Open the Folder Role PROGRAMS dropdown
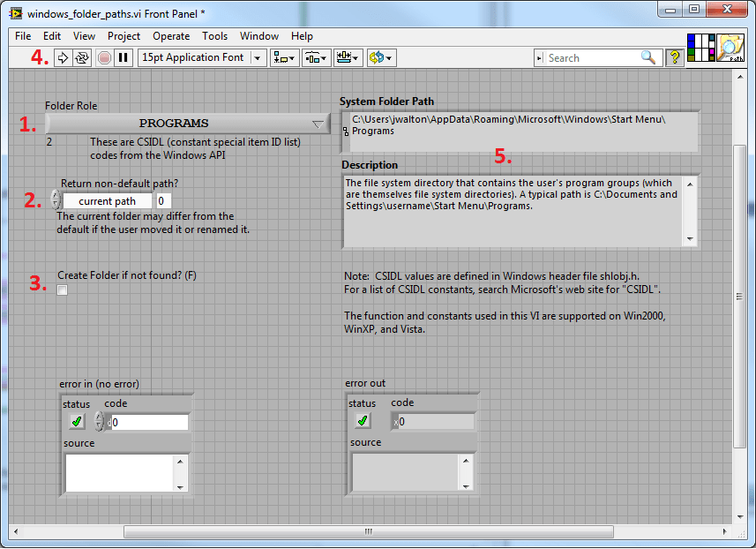The width and height of the screenshot is (756, 549). pos(188,124)
